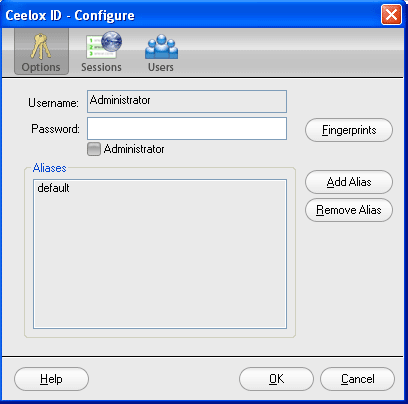This screenshot has height=404, width=408.
Task: Select the default alias entry
Action: click(x=53, y=188)
